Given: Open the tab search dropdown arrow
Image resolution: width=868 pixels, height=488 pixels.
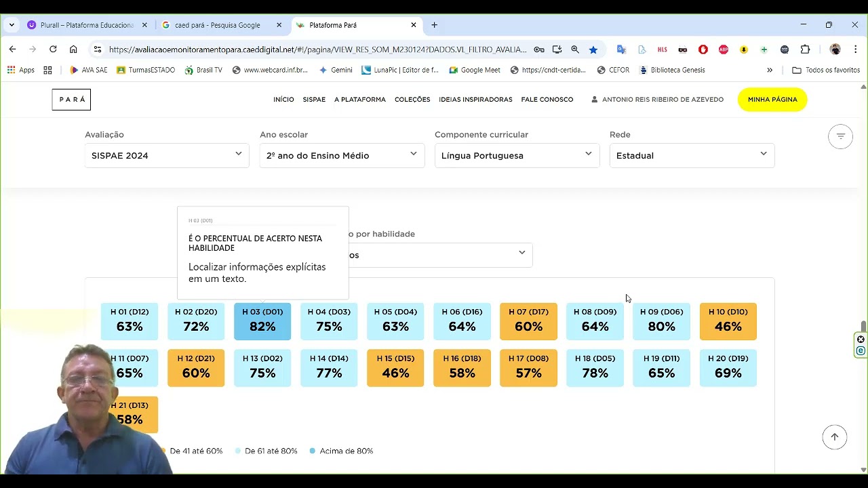Looking at the screenshot, I should click(x=12, y=25).
